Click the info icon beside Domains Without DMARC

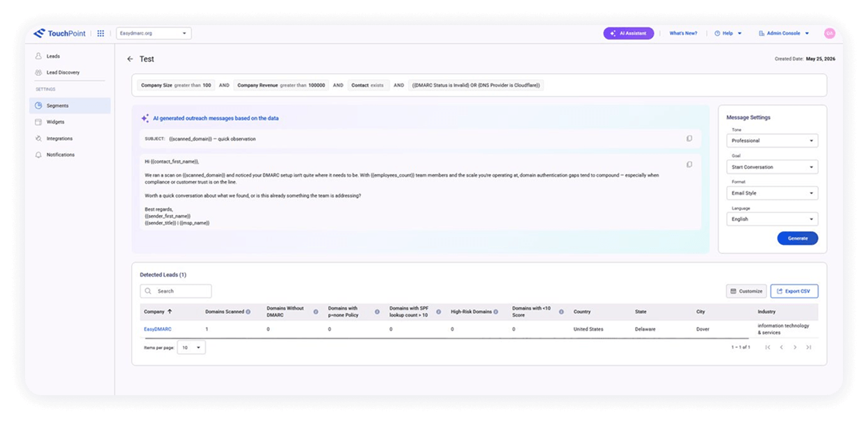point(316,312)
